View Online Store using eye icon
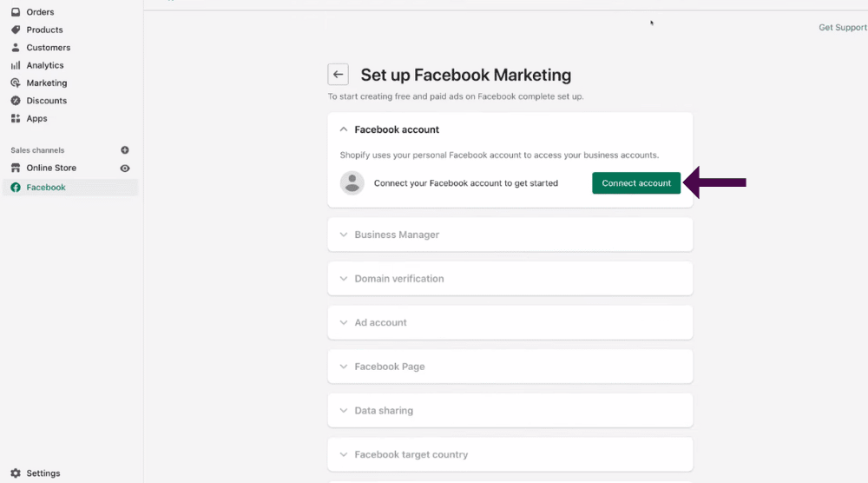Viewport: 868px width, 483px height. click(x=125, y=168)
